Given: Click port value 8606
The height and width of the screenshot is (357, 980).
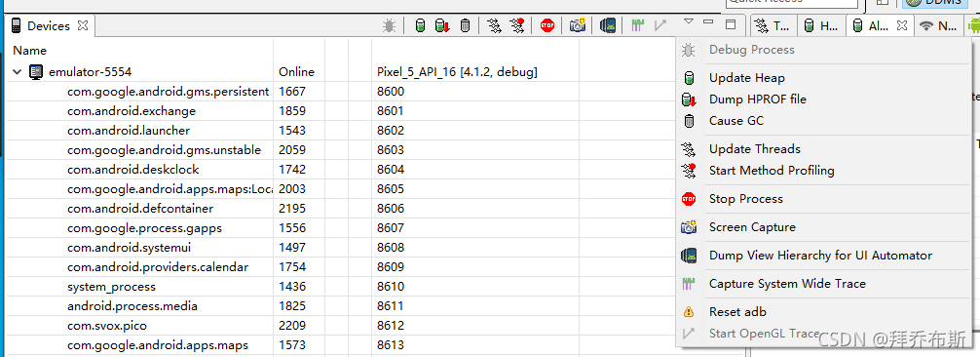Looking at the screenshot, I should 391,208.
